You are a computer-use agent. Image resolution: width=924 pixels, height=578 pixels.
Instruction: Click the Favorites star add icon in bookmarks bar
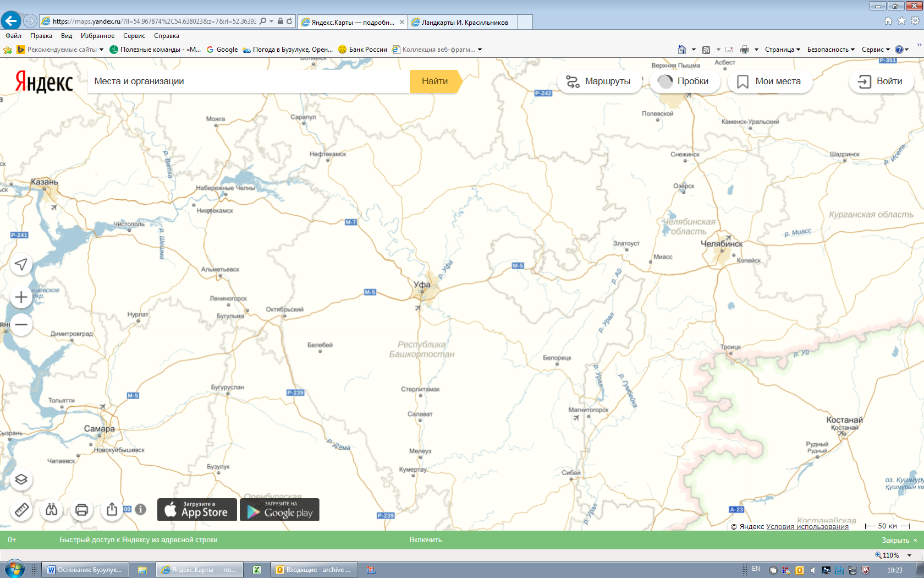click(x=8, y=50)
